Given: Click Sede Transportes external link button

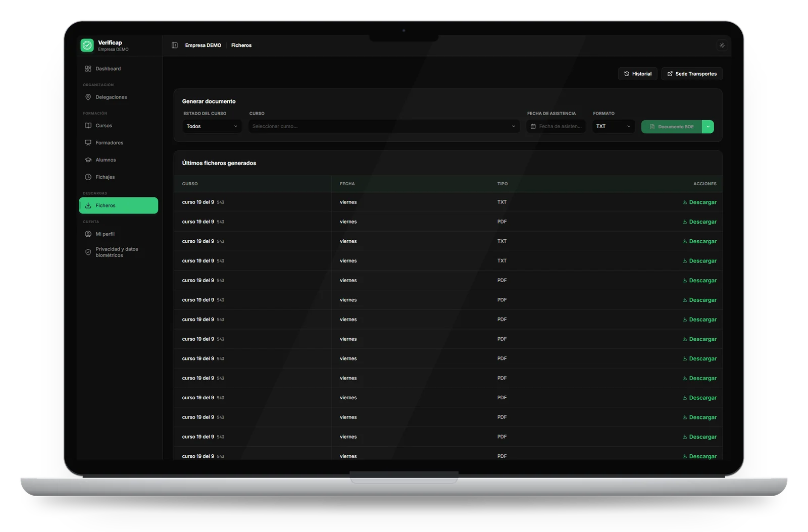Looking at the screenshot, I should (692, 74).
